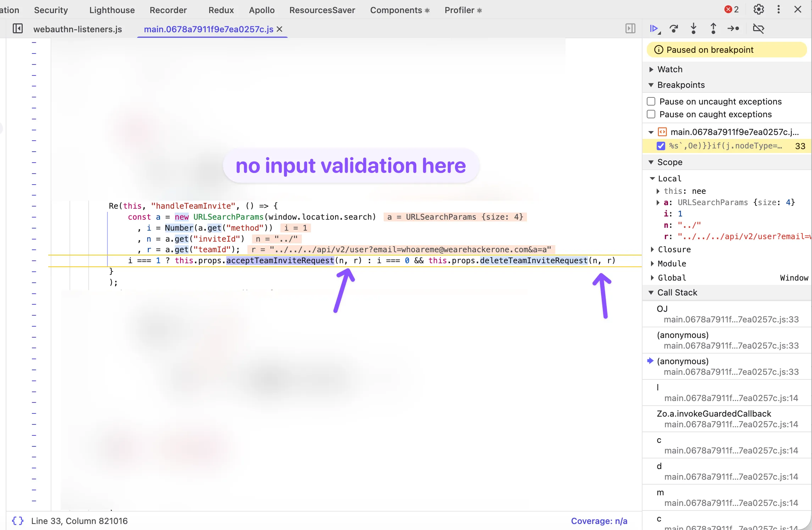Click the Coverage: n/a link
This screenshot has width=812, height=530.
pos(599,521)
